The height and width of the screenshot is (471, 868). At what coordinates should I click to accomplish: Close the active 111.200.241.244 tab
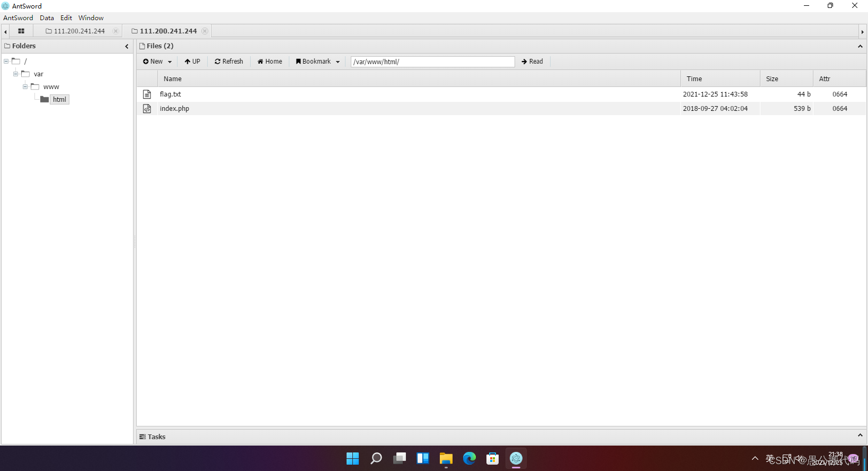click(205, 31)
